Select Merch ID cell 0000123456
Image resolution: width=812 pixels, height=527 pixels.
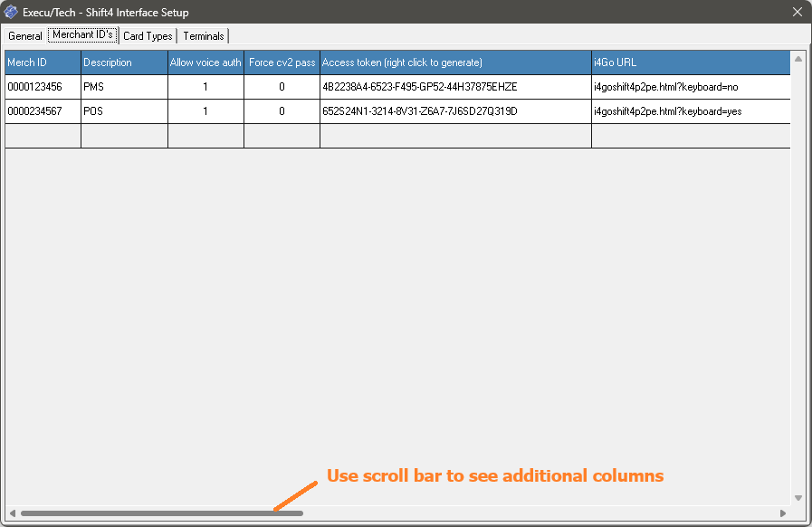click(43, 87)
